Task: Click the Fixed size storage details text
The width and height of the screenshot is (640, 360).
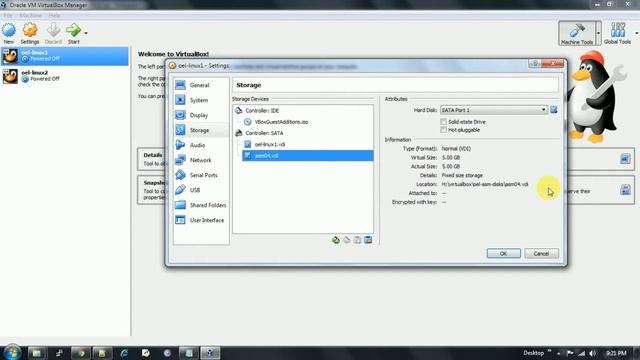Action: coord(462,175)
